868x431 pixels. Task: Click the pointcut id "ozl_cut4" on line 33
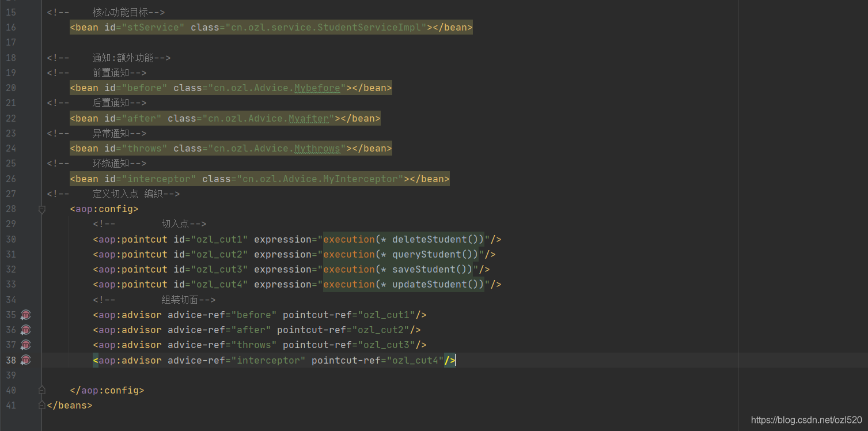219,284
